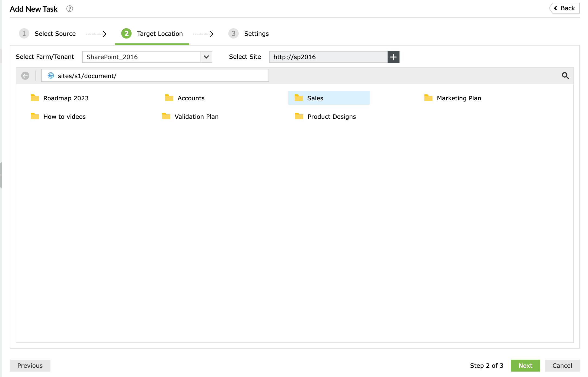Switch to the Select Source step
The height and width of the screenshot is (377, 588).
pyautogui.click(x=55, y=33)
